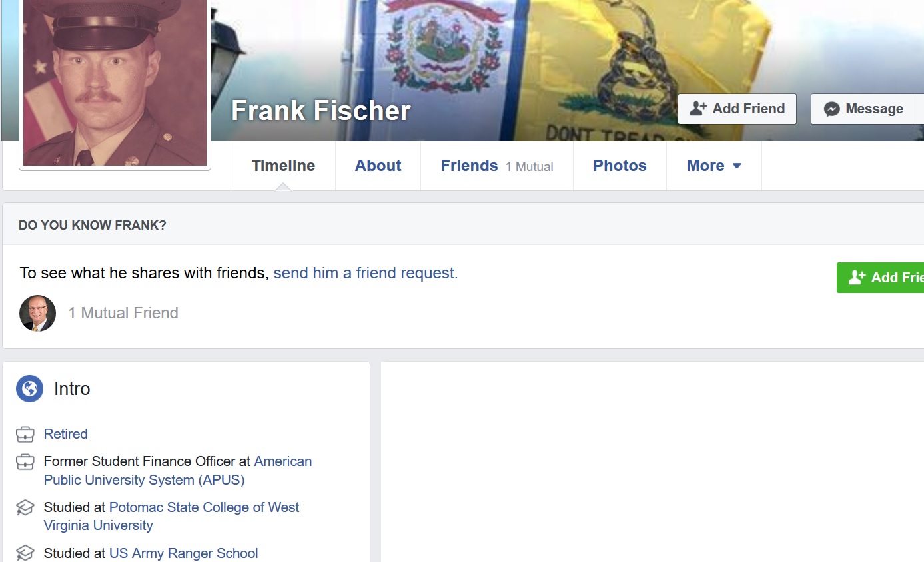
Task: Select the Timeline tab
Action: [283, 166]
